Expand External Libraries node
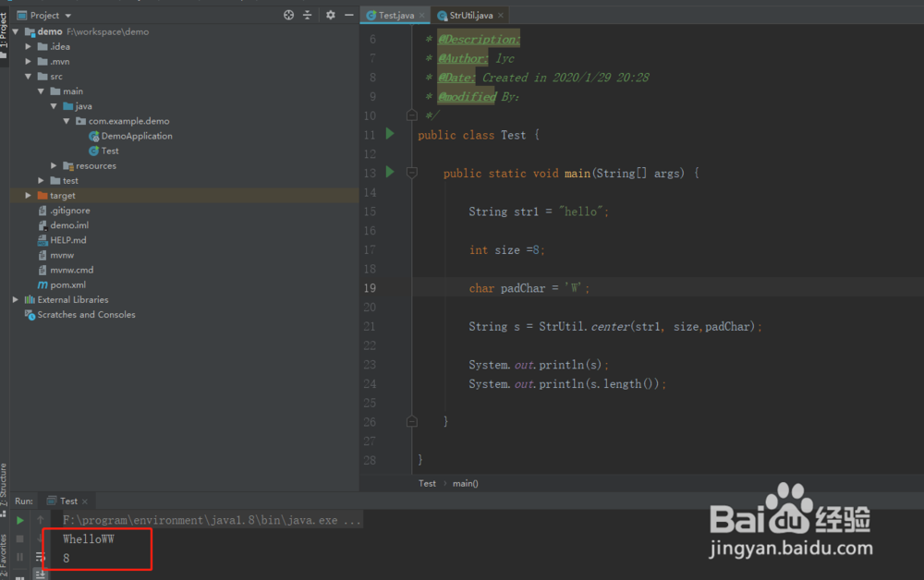 coord(16,300)
